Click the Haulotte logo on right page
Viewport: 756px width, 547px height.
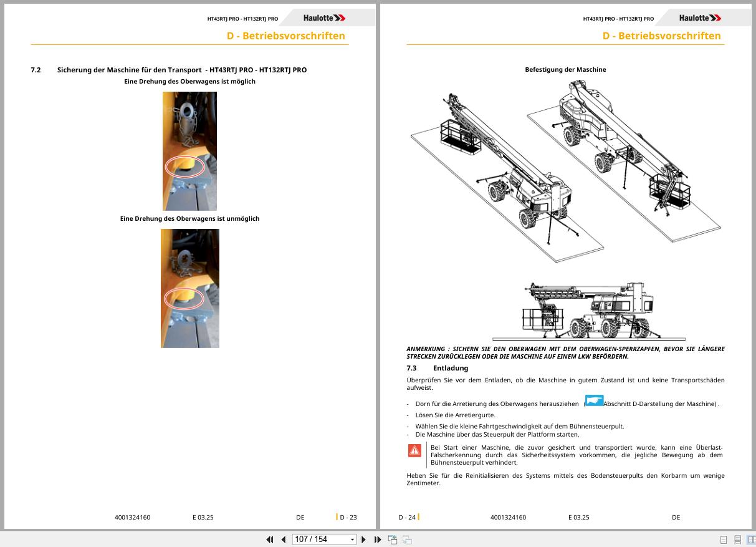700,18
